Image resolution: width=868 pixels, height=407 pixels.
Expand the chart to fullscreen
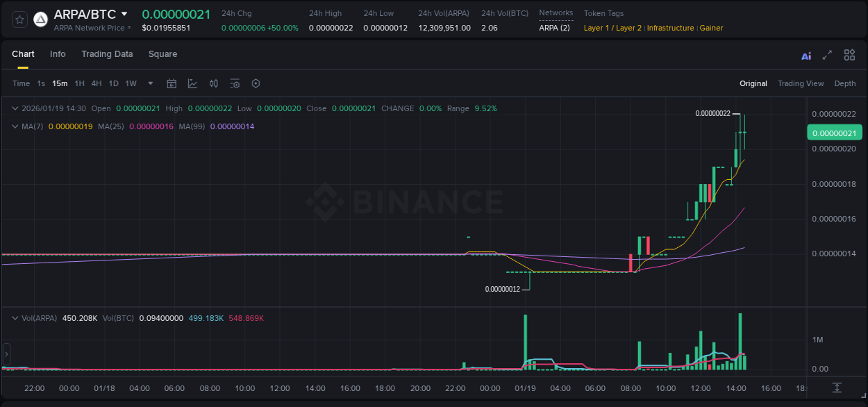(827, 54)
